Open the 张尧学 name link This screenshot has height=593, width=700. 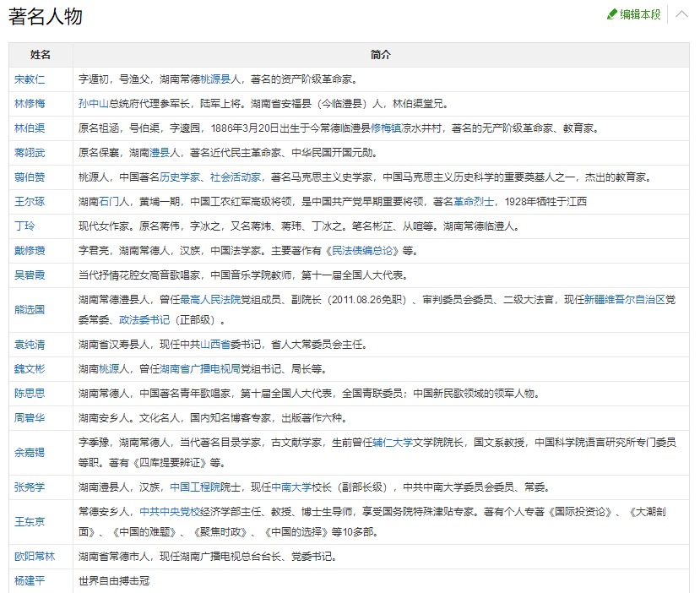coord(30,487)
